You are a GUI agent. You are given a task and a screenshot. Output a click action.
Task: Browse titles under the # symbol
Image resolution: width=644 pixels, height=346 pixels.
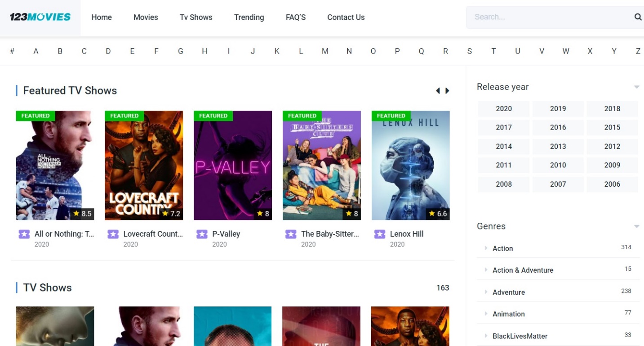[x=12, y=51]
